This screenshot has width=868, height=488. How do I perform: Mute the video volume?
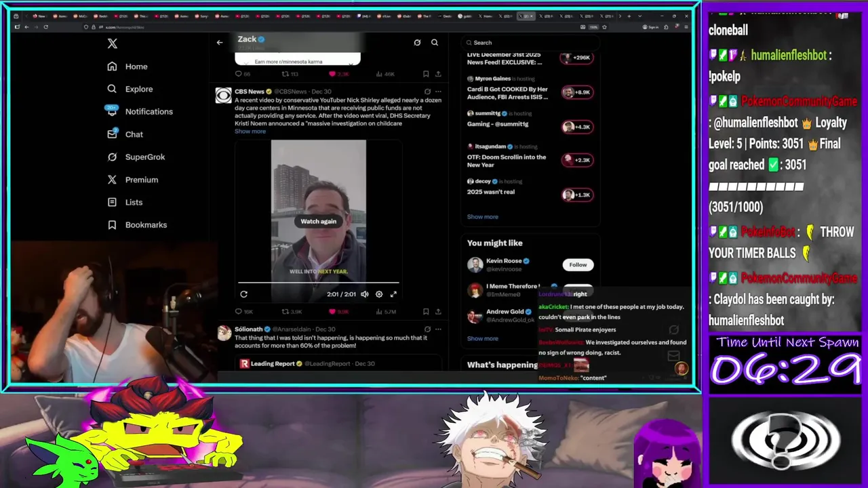pos(365,294)
